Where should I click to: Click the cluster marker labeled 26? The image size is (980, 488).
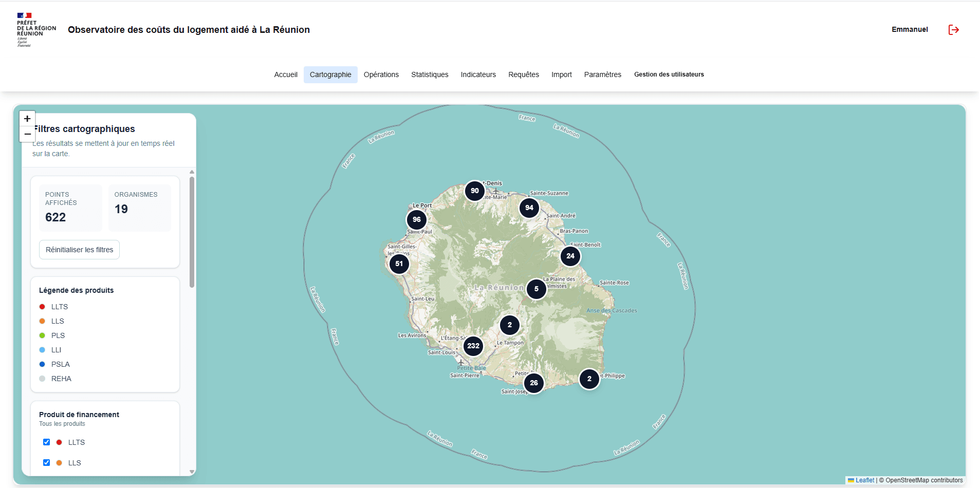click(x=534, y=383)
